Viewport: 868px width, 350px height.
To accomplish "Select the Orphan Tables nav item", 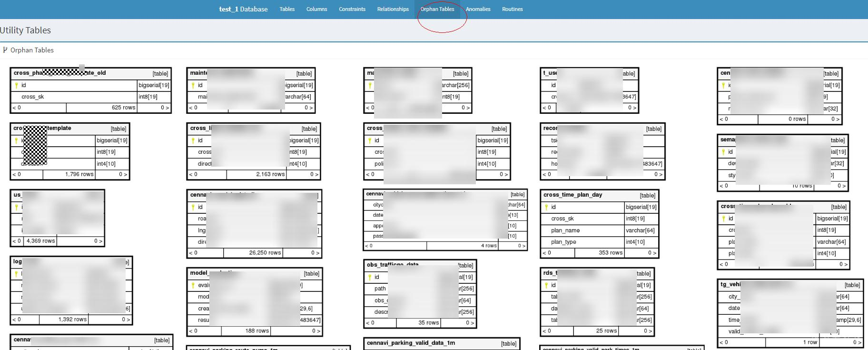I will (437, 9).
